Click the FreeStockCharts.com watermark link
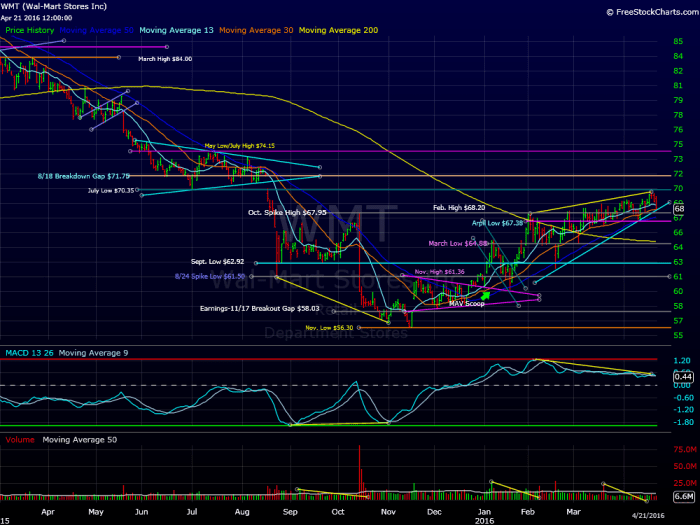 pyautogui.click(x=653, y=12)
